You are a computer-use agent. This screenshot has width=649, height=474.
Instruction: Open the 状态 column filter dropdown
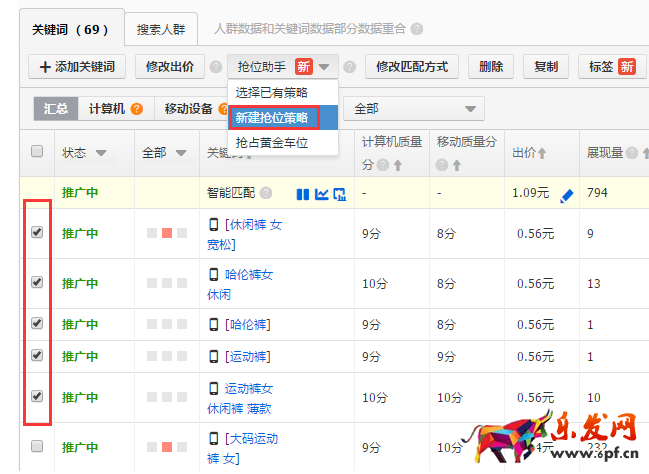tap(101, 153)
